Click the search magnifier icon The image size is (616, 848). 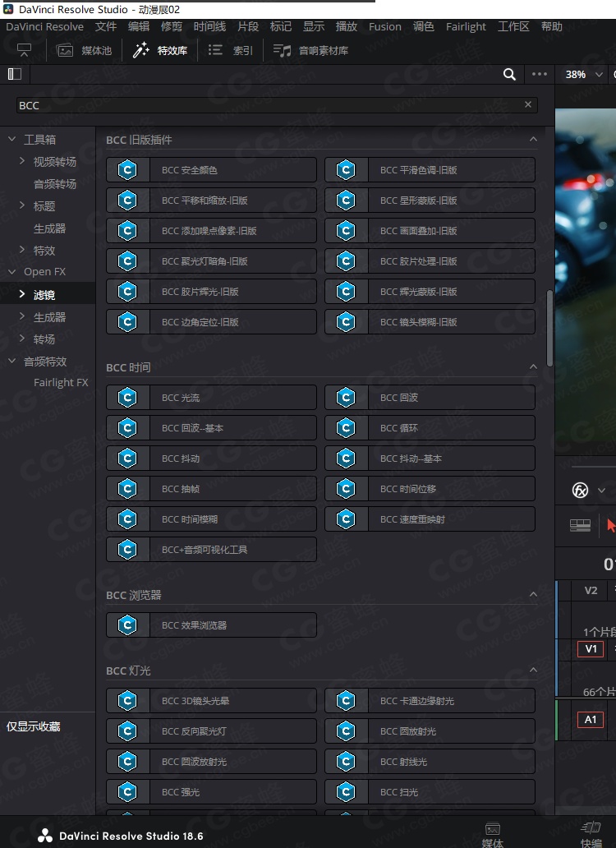pyautogui.click(x=509, y=75)
